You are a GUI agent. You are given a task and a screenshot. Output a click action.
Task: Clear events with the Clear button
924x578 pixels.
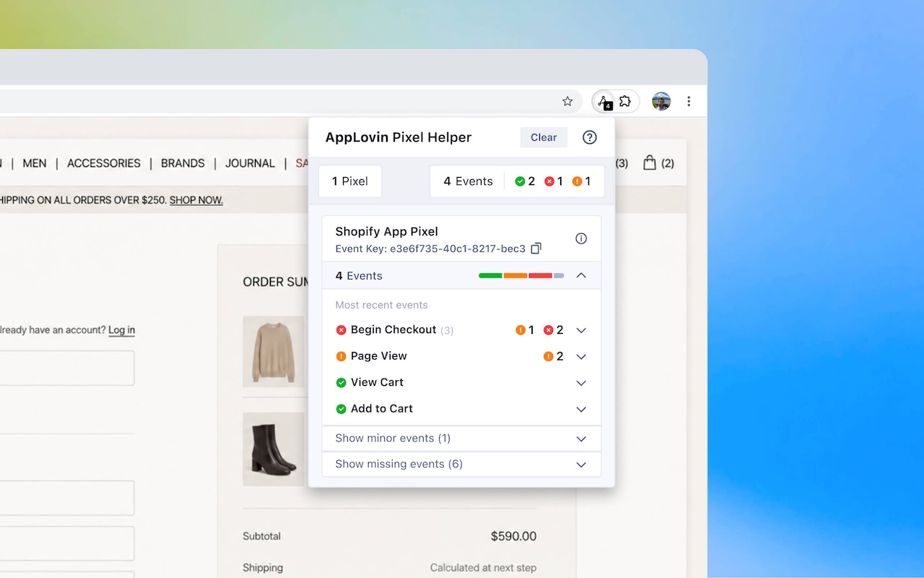pos(544,137)
